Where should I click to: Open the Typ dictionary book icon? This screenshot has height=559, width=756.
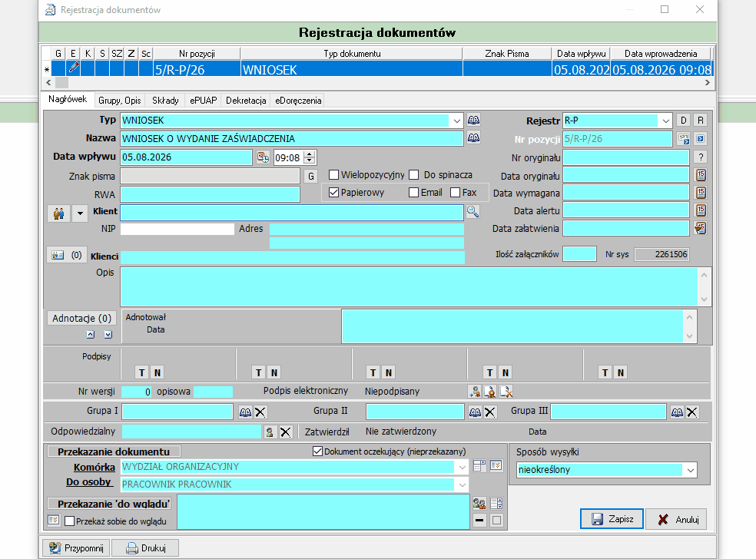point(473,120)
